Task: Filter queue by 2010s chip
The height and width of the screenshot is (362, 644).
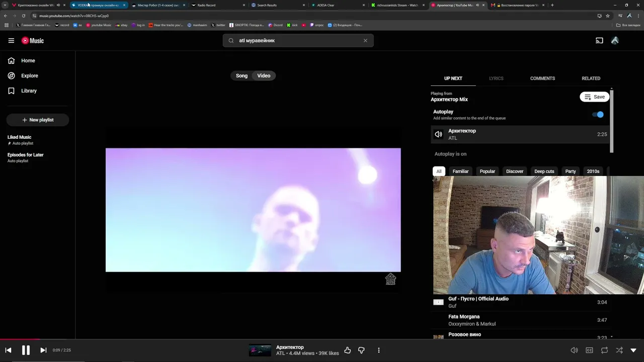Action: (593, 171)
